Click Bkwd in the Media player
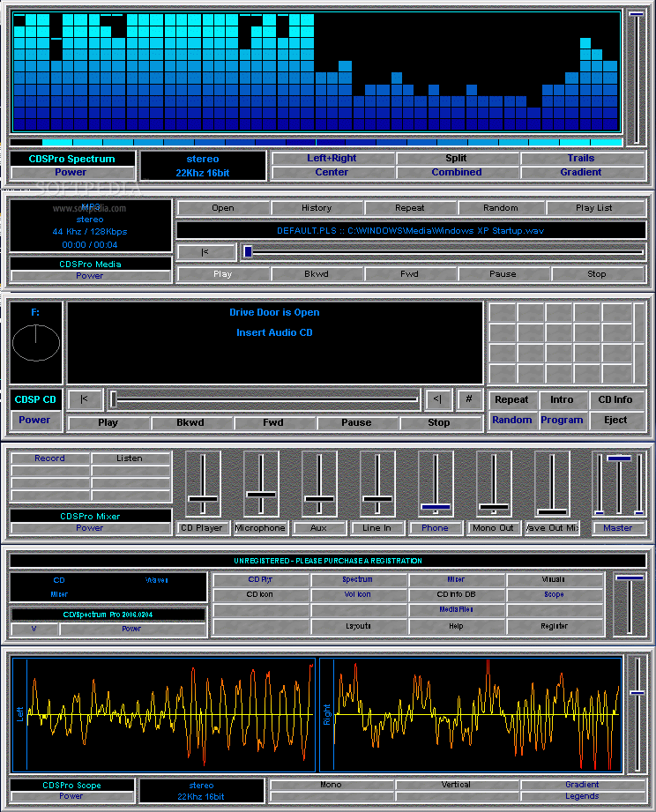Image resolution: width=656 pixels, height=812 pixels. click(317, 274)
